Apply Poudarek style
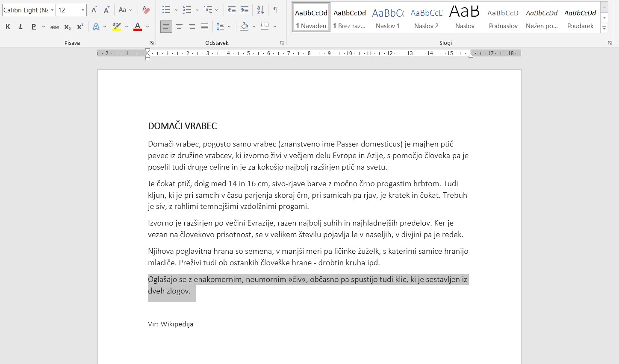619x364 pixels. tap(581, 18)
